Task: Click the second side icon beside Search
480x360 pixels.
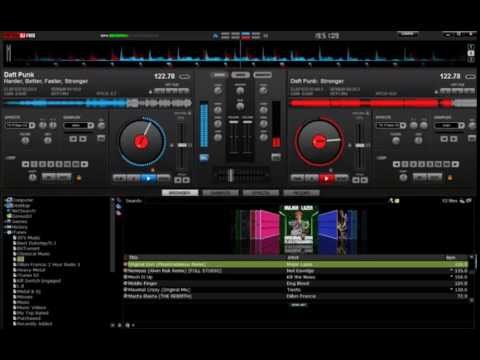Action: click(x=118, y=206)
